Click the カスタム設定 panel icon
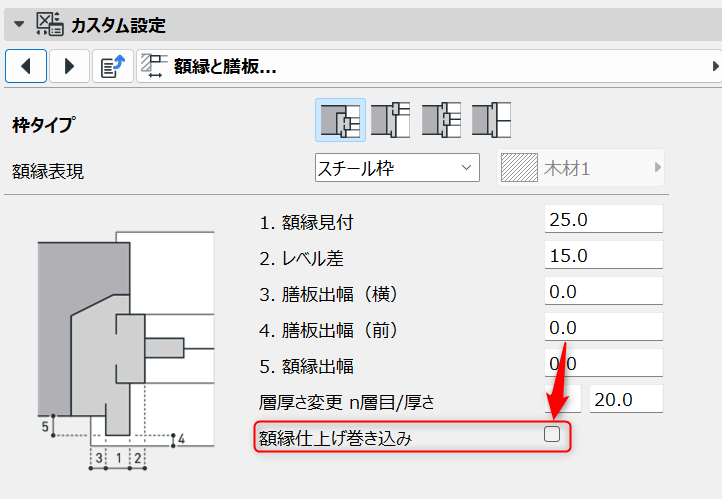The image size is (722, 499). point(50,24)
